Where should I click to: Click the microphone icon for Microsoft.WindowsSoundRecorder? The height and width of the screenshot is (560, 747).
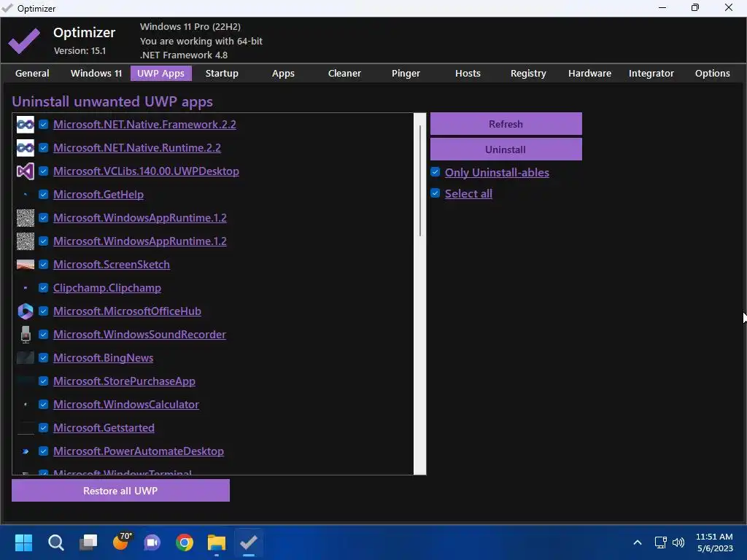pos(26,335)
